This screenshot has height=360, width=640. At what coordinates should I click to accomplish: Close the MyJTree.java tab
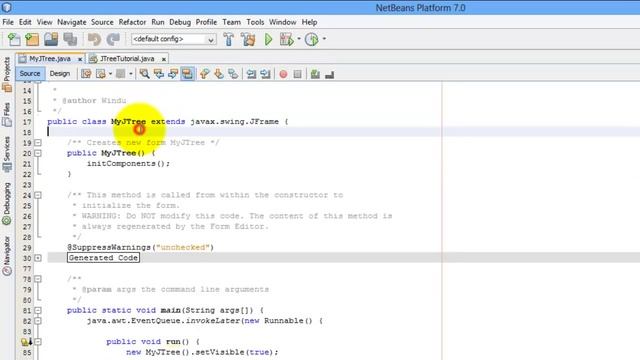(x=80, y=59)
